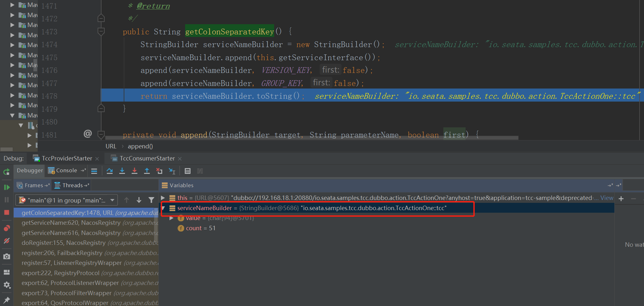Stop the debug session with red square
Viewport: 644px width, 306px height.
coord(6,212)
